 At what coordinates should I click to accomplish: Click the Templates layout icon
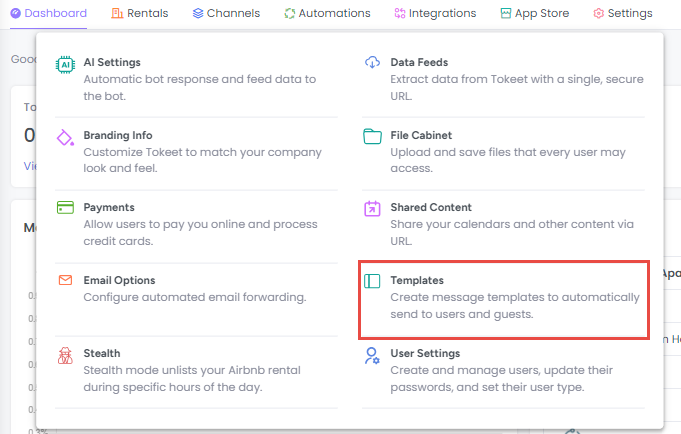click(372, 281)
